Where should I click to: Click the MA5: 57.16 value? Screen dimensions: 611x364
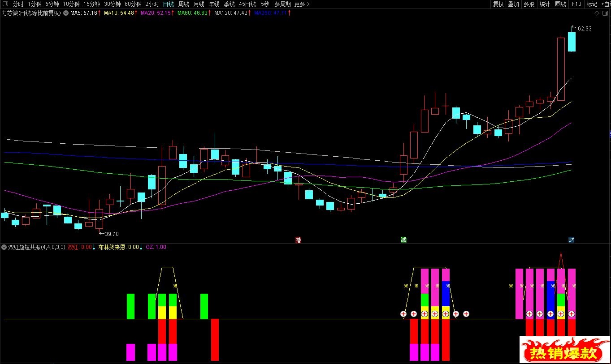(x=84, y=13)
